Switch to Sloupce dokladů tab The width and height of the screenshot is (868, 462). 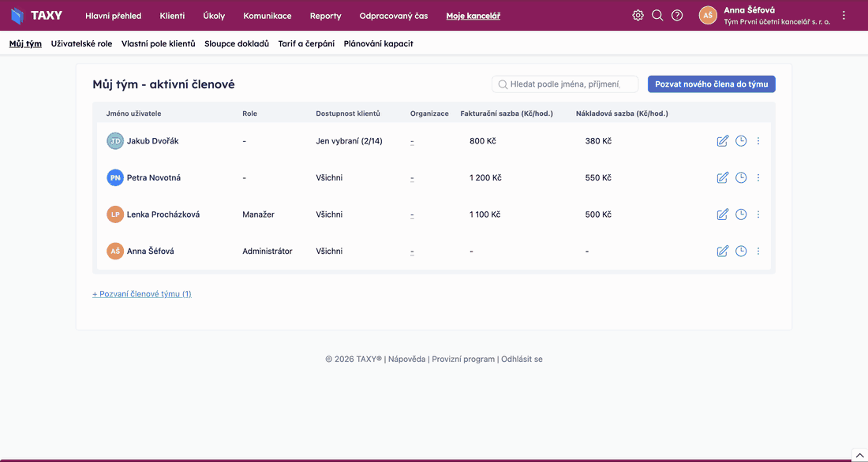click(x=237, y=43)
